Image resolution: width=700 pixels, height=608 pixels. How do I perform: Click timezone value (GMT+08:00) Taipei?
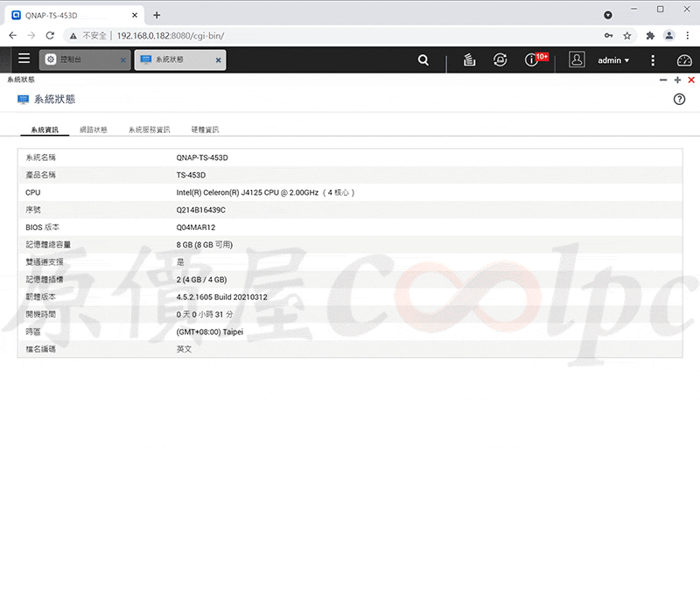[210, 332]
